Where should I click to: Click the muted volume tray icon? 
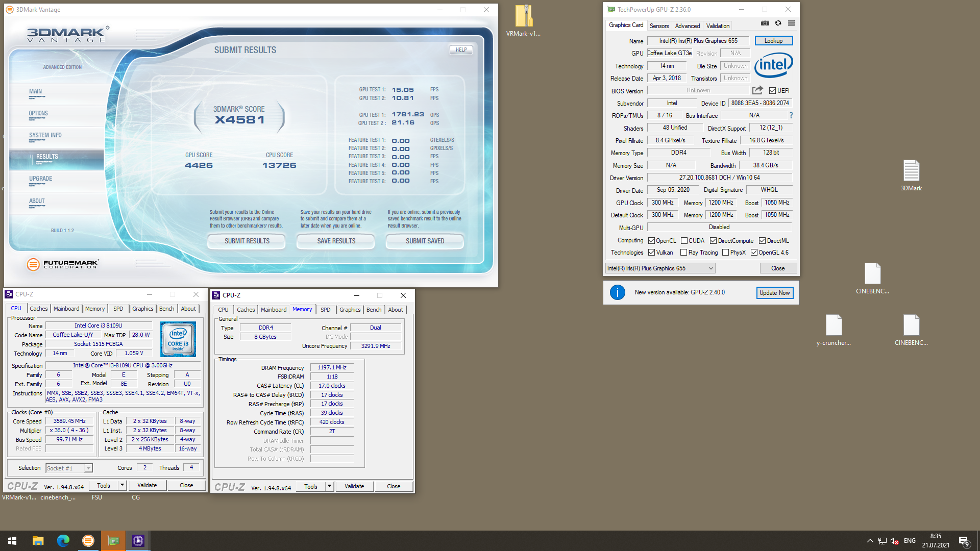pos(895,541)
